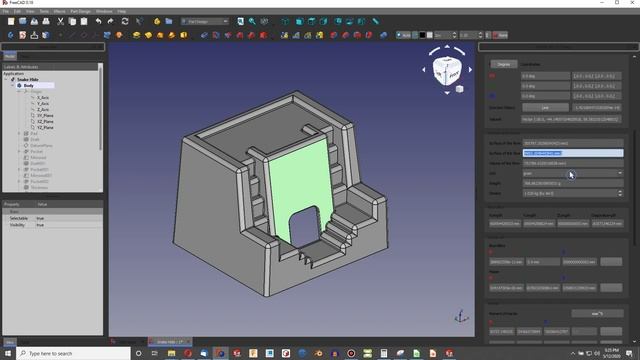This screenshot has height=360, width=640.
Task: Click the yaw button in right panel
Action: point(545,107)
